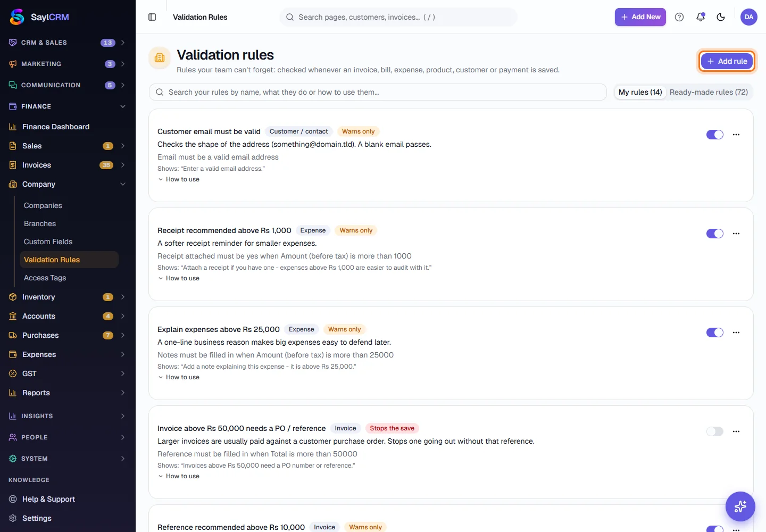This screenshot has height=532, width=766.
Task: Click the Invoices count badge 35
Action: coord(106,165)
